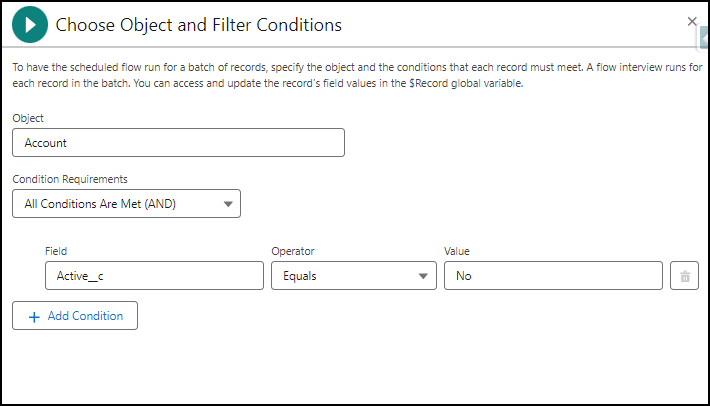Screen dimensions: 710x406
Task: Click the arrow on the Operator picker
Action: pos(423,276)
